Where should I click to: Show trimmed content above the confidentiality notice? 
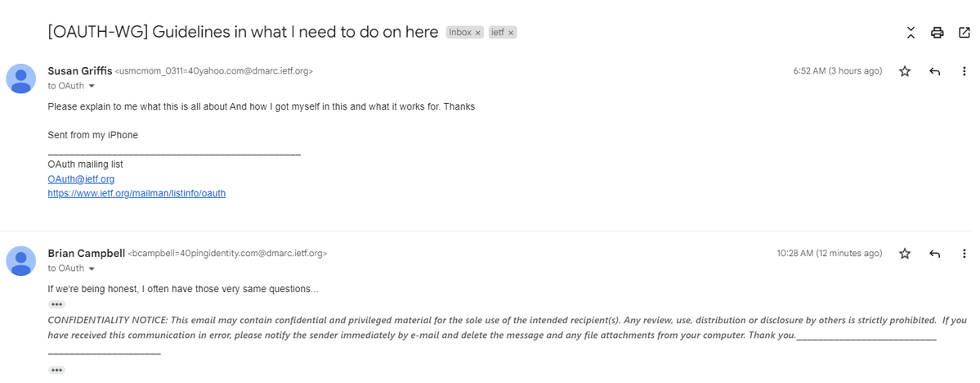56,304
